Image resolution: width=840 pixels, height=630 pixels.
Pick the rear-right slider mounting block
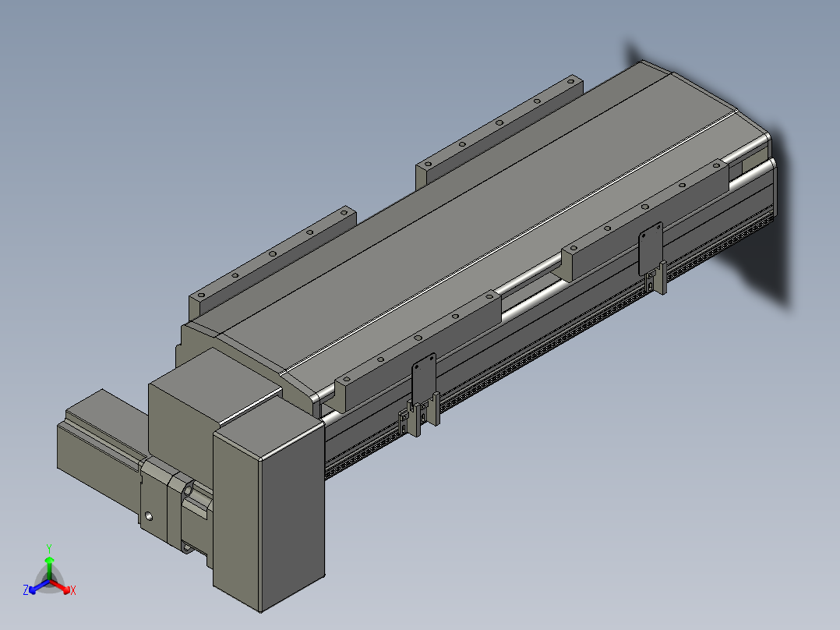coord(499,131)
